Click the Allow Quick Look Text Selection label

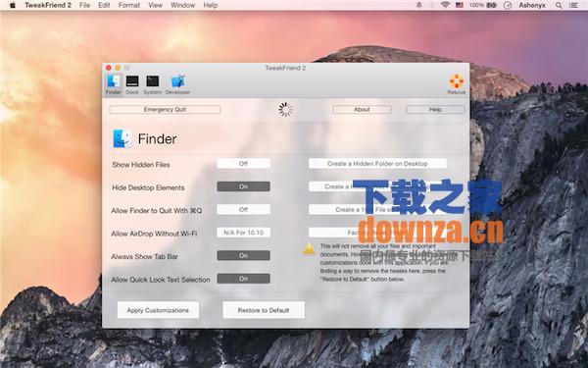161,280
